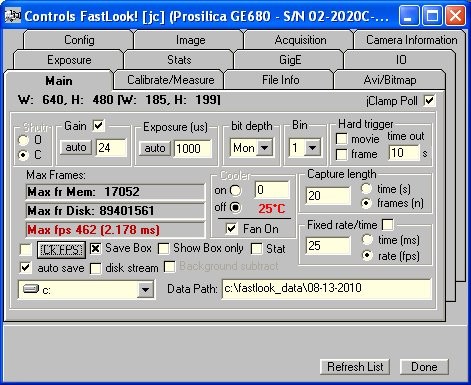
Task: Click the time out field showing 10
Action: pyautogui.click(x=404, y=153)
